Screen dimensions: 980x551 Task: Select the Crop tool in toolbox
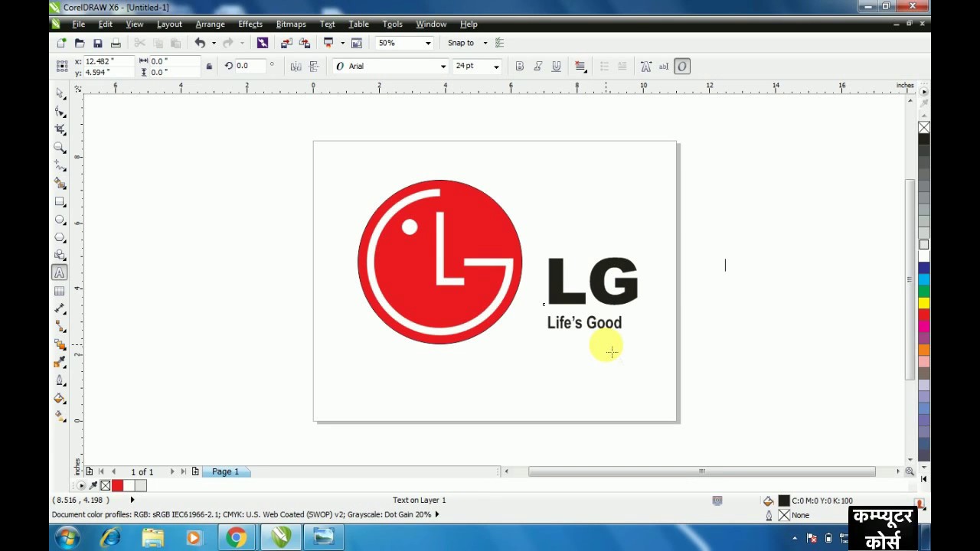pos(60,129)
